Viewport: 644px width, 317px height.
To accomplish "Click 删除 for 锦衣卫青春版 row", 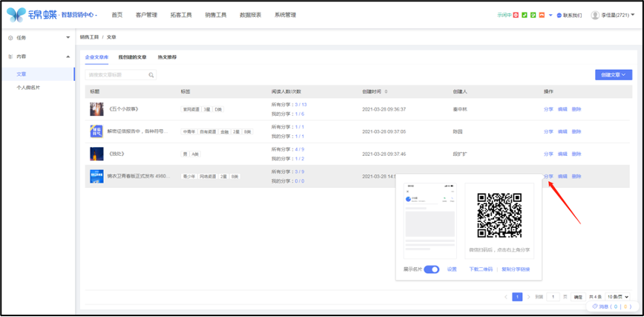I will 576,177.
